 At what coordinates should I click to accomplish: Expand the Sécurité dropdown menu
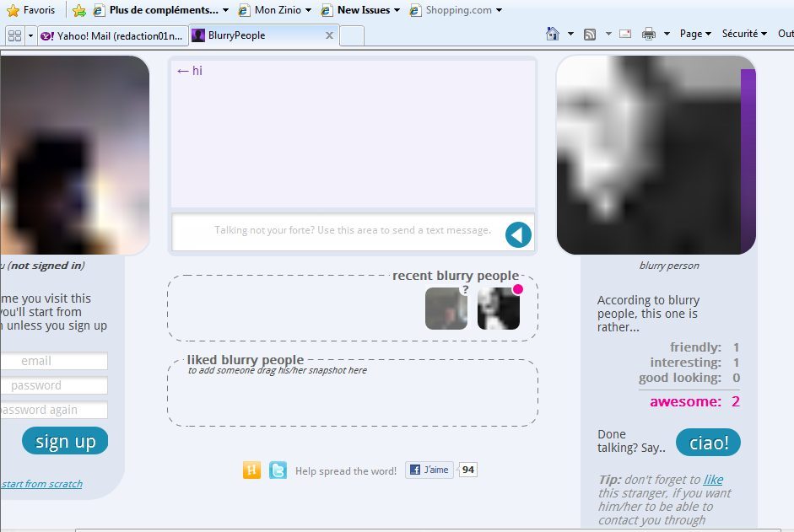(x=743, y=34)
